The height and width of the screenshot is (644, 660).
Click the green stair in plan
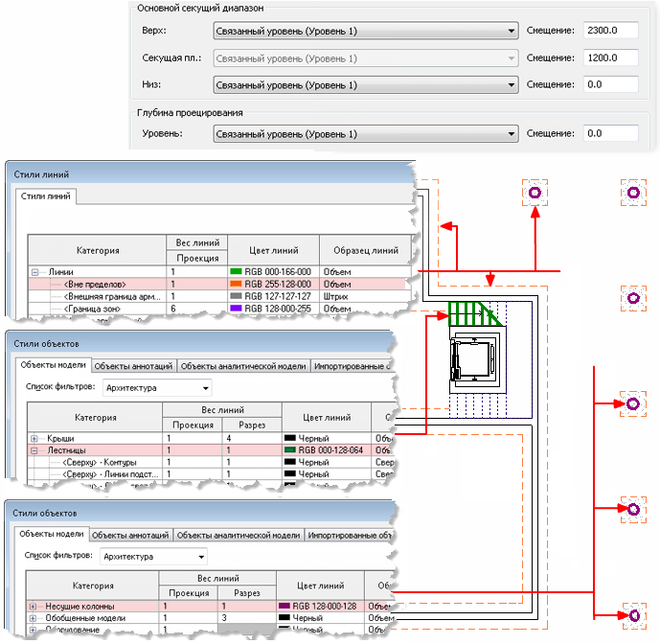pos(473,313)
